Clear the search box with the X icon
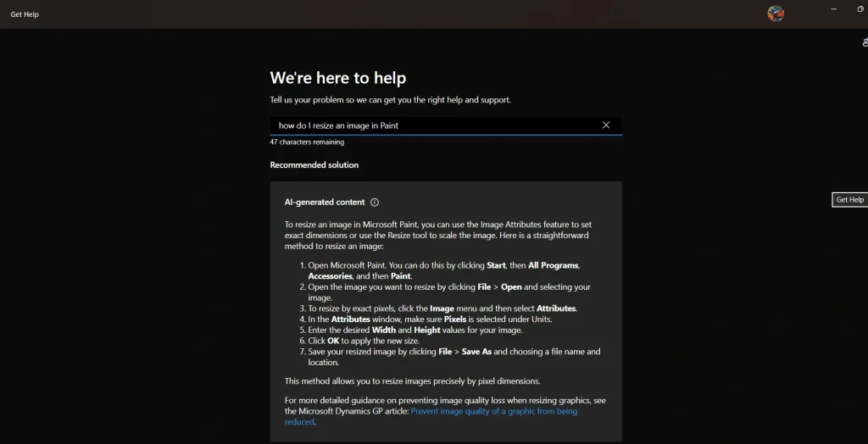 pyautogui.click(x=605, y=125)
